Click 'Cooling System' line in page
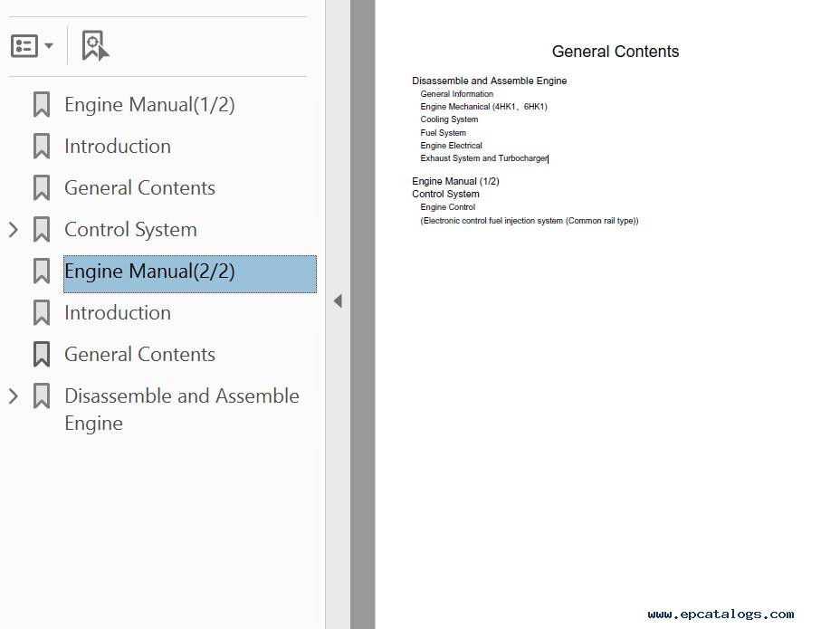840x629 pixels. coord(449,119)
